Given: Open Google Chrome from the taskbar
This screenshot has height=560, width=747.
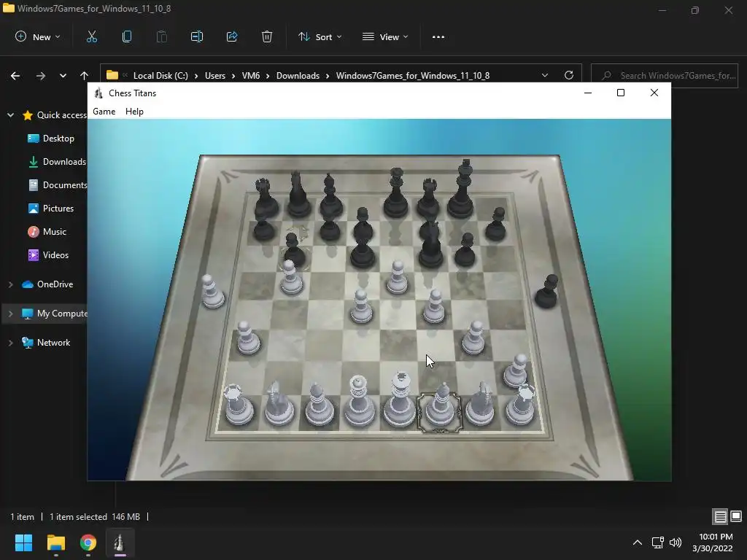Looking at the screenshot, I should 88,542.
